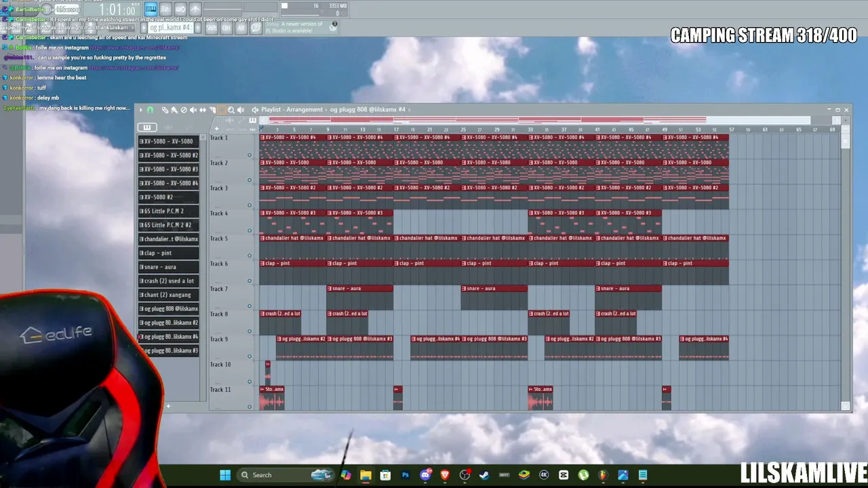This screenshot has width=868, height=488.
Task: Add a new pattern with the plus button
Action: [168, 407]
